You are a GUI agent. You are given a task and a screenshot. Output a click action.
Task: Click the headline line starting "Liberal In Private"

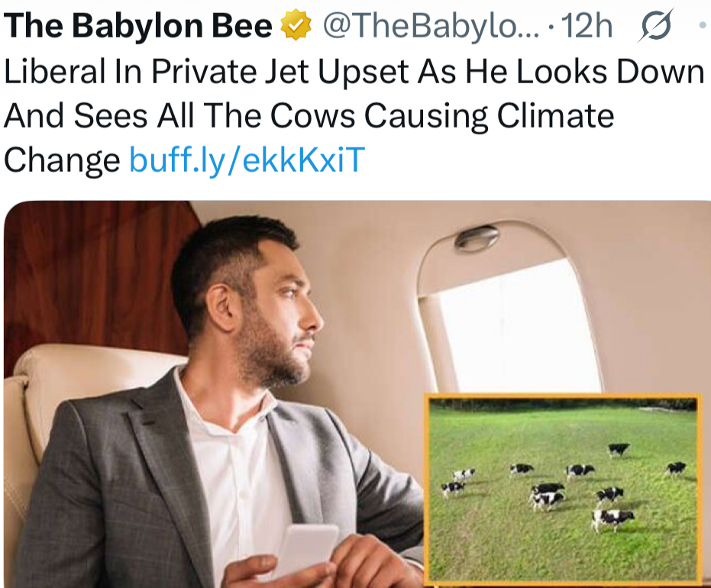[x=354, y=72]
